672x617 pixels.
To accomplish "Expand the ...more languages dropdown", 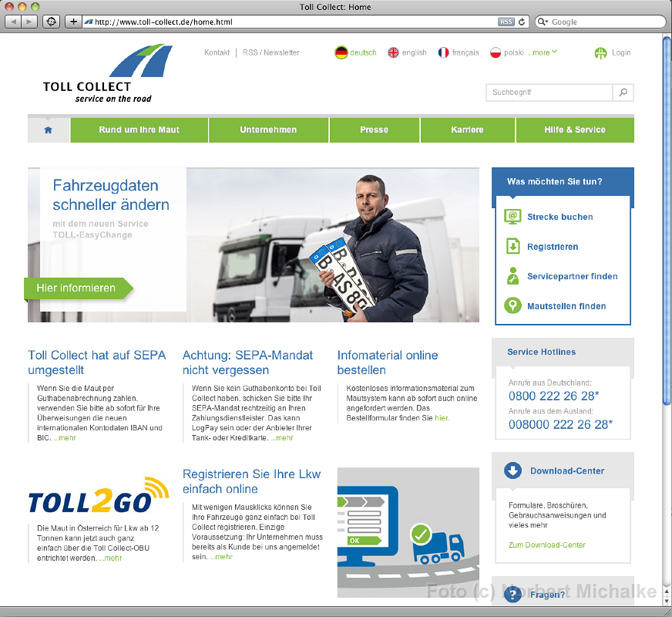I will (x=543, y=52).
